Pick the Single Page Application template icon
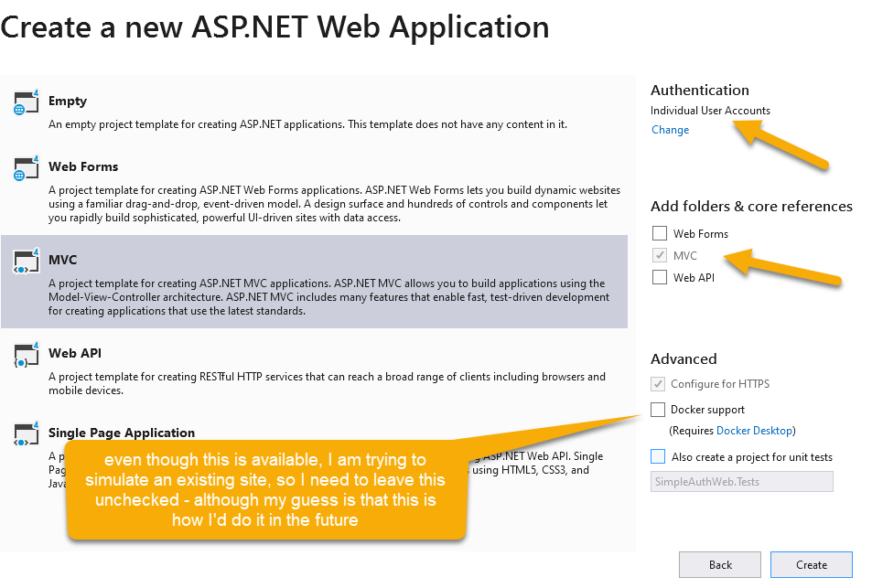The height and width of the screenshot is (588, 872). (x=27, y=434)
